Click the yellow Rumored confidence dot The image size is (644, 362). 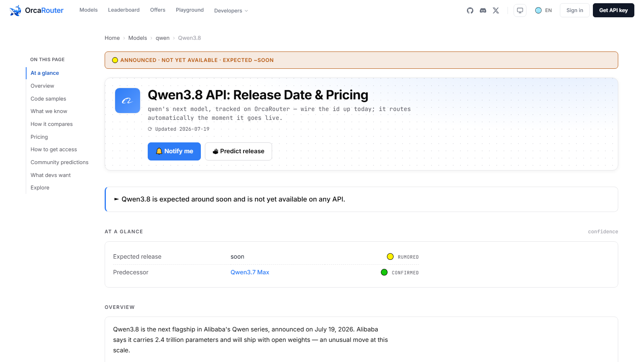click(x=390, y=257)
